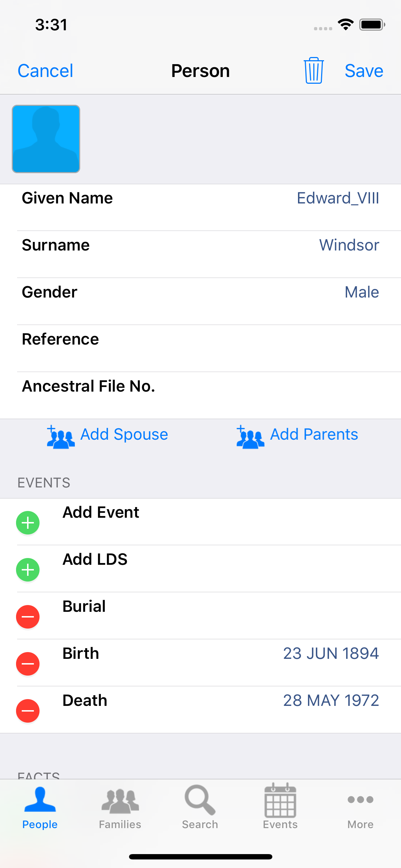Tap red minus icon next to Birth
Image resolution: width=401 pixels, height=868 pixels.
28,664
